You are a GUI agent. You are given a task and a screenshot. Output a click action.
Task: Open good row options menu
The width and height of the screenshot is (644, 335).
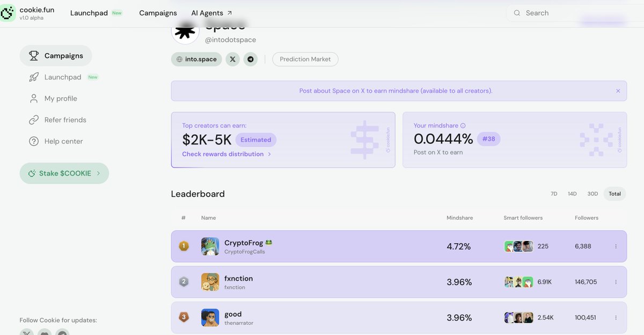point(616,317)
